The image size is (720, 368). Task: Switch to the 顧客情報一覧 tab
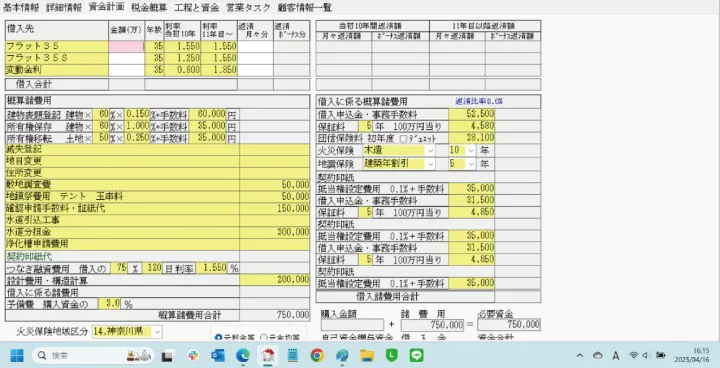305,7
